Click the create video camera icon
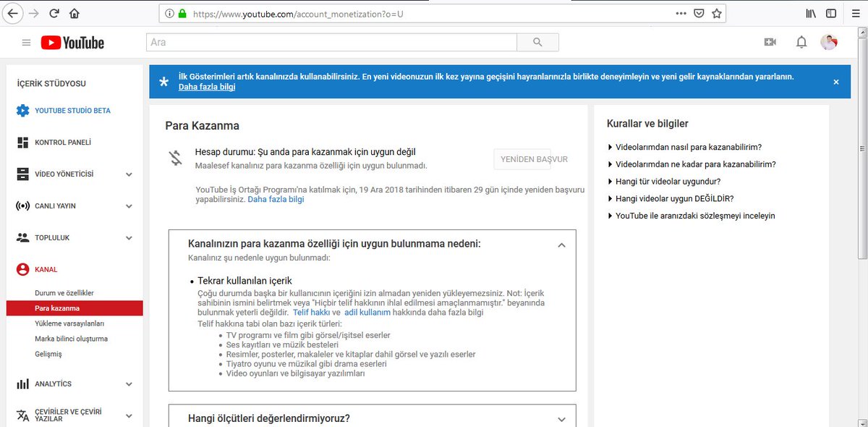868x427 pixels. click(x=770, y=42)
